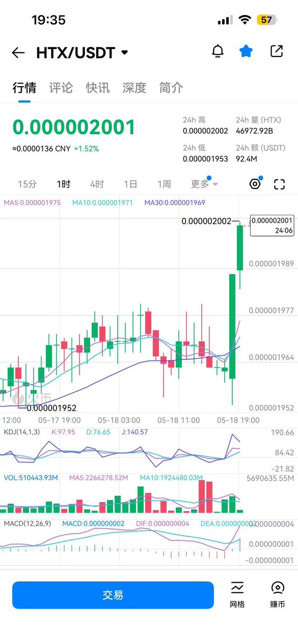Tap the D:76.65 value

98,432
